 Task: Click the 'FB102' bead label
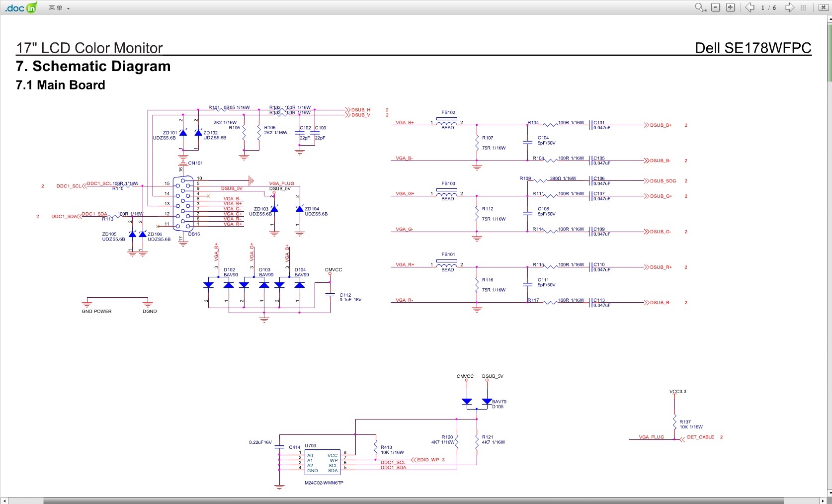[448, 113]
